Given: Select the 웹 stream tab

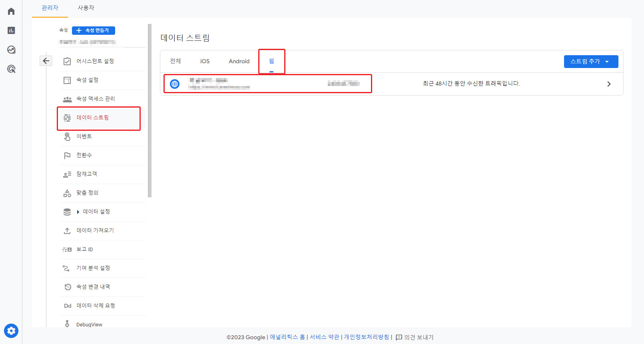Looking at the screenshot, I should [271, 61].
